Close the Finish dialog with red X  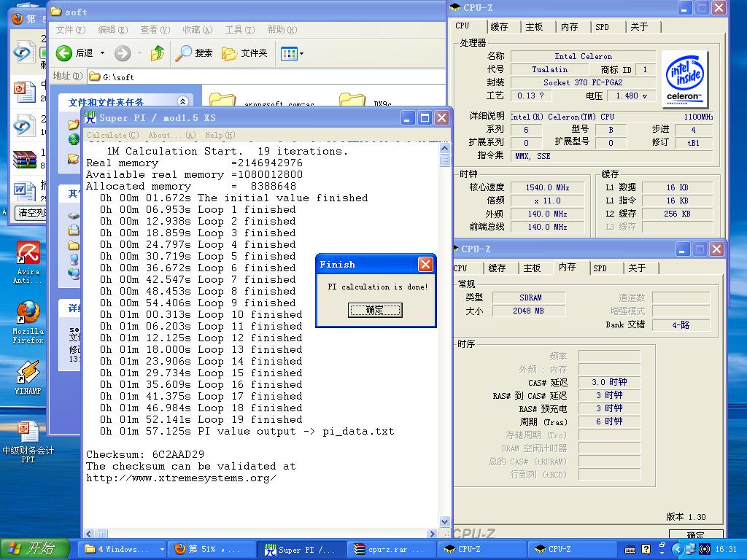click(x=425, y=264)
